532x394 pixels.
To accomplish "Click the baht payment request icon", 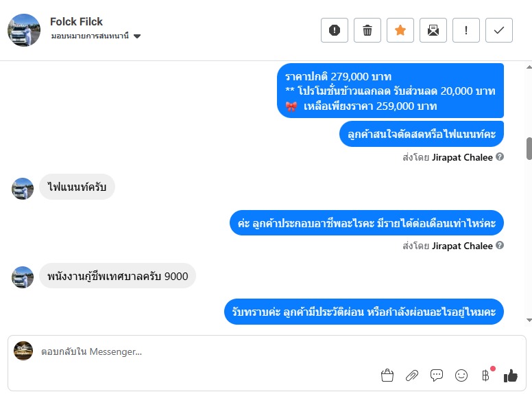I will (486, 375).
